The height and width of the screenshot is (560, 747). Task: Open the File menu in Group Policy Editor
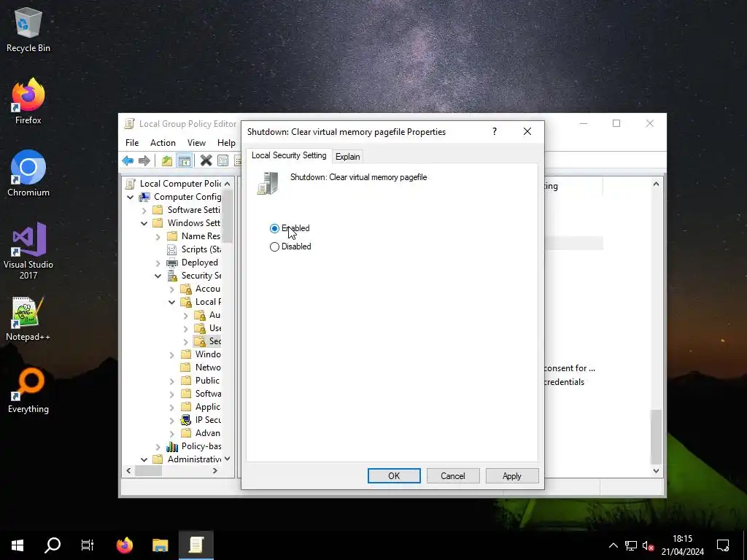(x=132, y=143)
